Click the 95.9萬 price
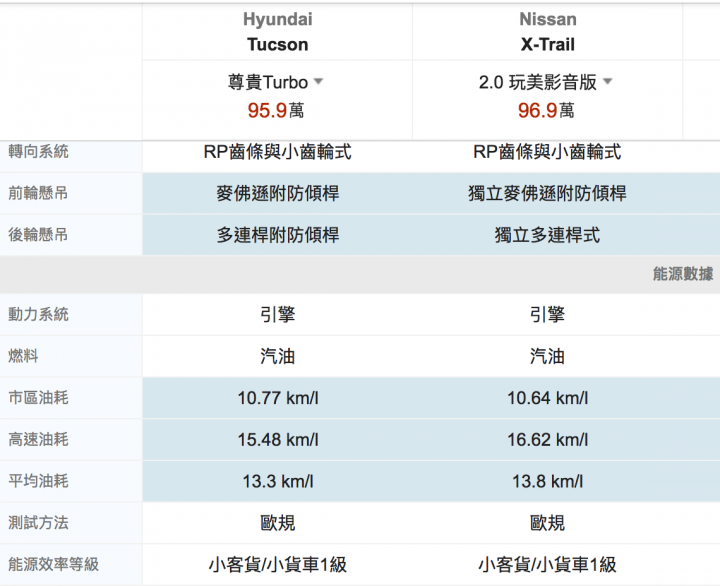Viewport: 720px width, 586px height. [x=276, y=110]
